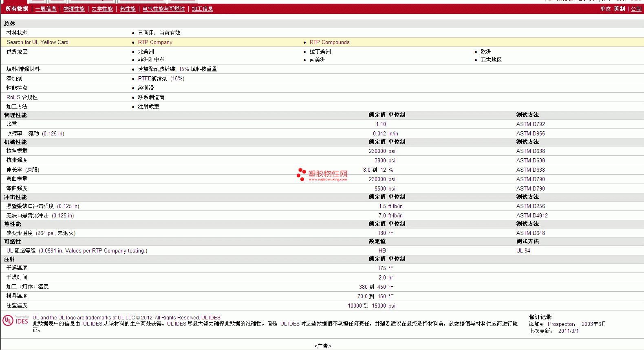
Task: Click the 热变形温度 row label
Action: [x=41, y=233]
